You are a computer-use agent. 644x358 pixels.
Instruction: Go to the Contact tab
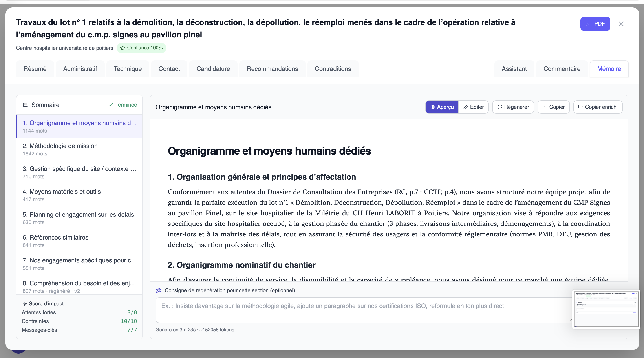[x=169, y=69]
